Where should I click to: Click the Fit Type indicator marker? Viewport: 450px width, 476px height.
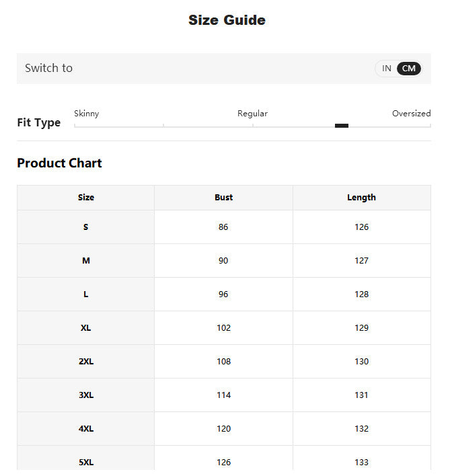click(x=342, y=126)
